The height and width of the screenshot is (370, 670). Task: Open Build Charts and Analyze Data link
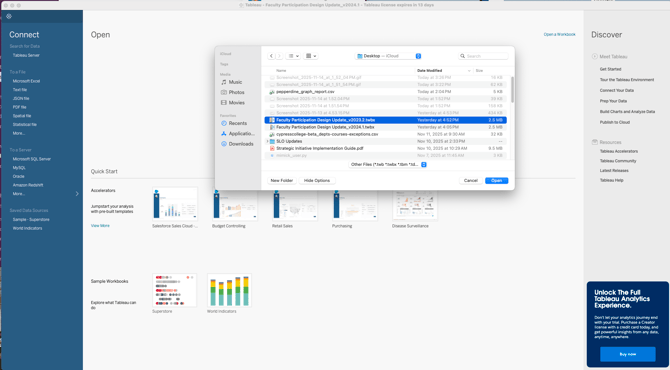click(627, 112)
